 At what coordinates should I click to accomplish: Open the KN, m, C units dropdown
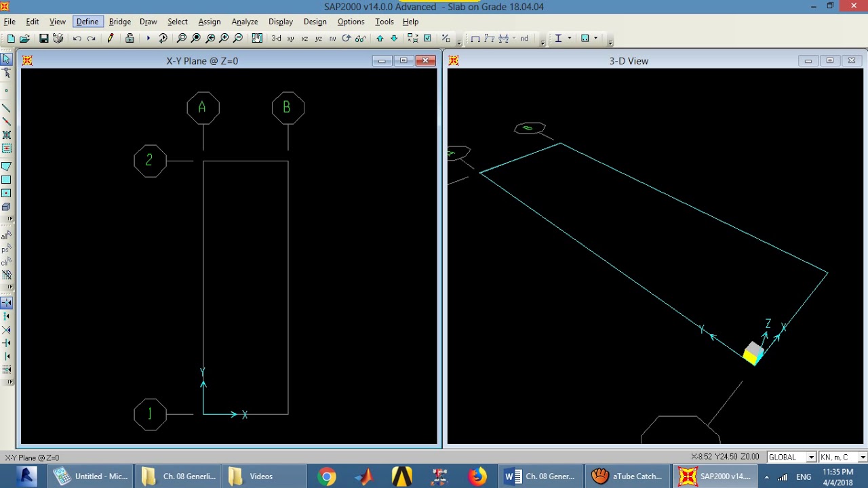pos(863,457)
